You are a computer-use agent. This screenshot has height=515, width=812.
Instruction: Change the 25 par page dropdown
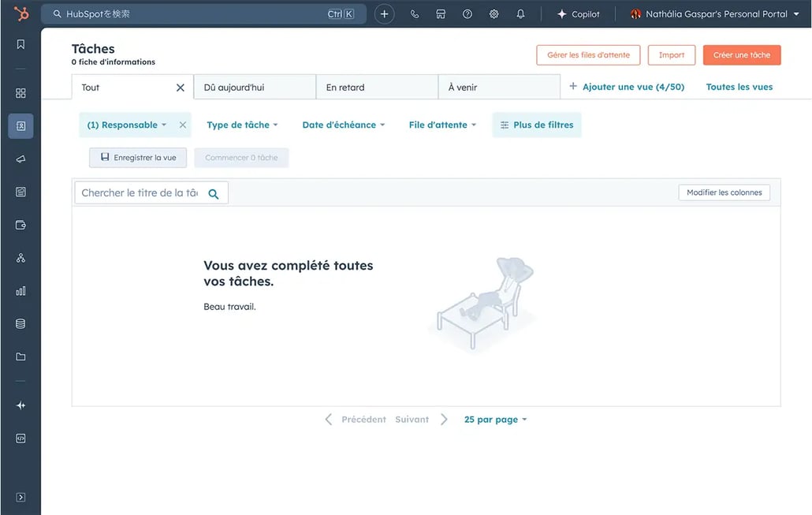[495, 420]
